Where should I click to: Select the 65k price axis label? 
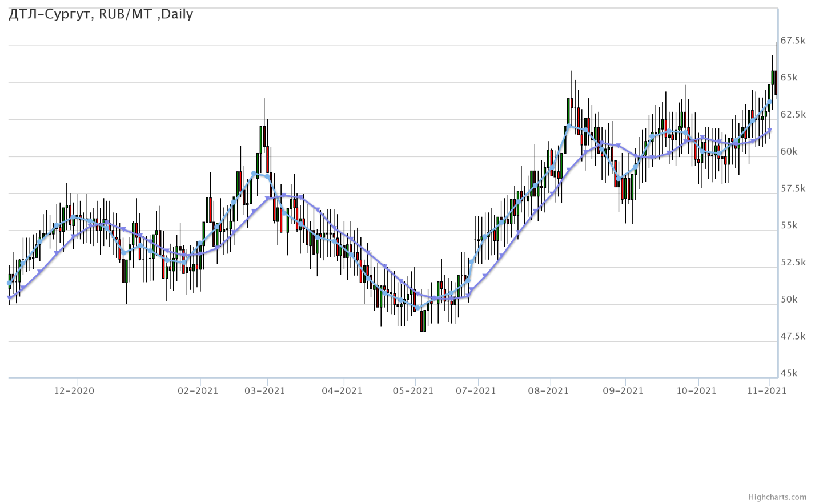(789, 78)
